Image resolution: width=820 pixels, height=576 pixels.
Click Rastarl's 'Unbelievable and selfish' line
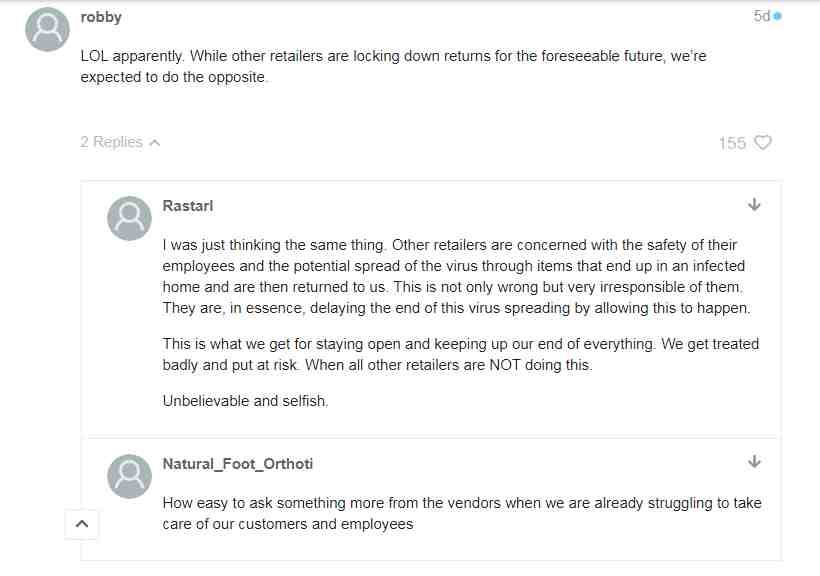pos(245,401)
